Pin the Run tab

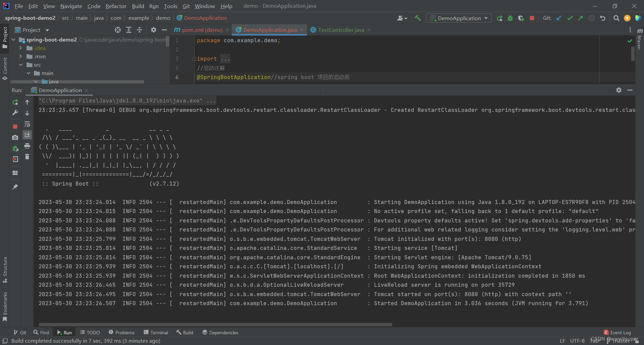(15, 187)
